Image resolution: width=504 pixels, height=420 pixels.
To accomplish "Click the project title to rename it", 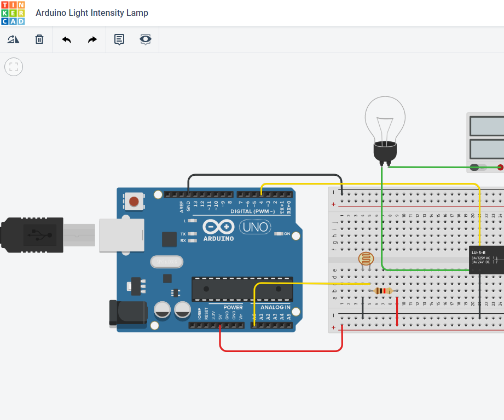I will coord(91,13).
